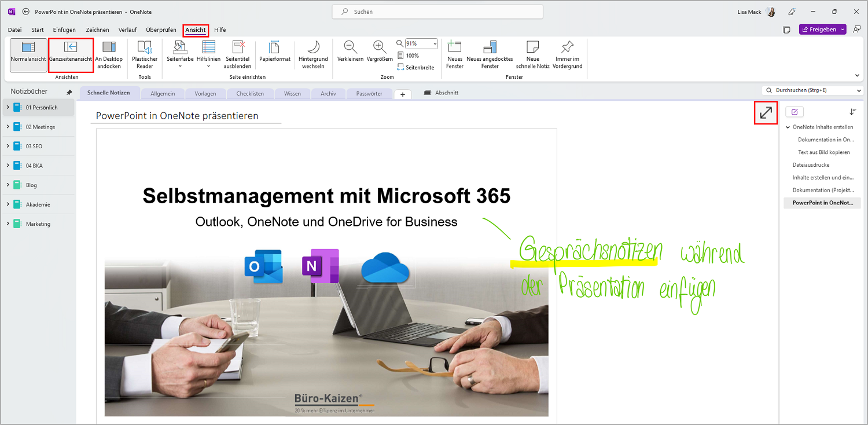This screenshot has width=868, height=425.
Task: Open the Vorlagen section tab
Action: click(206, 93)
